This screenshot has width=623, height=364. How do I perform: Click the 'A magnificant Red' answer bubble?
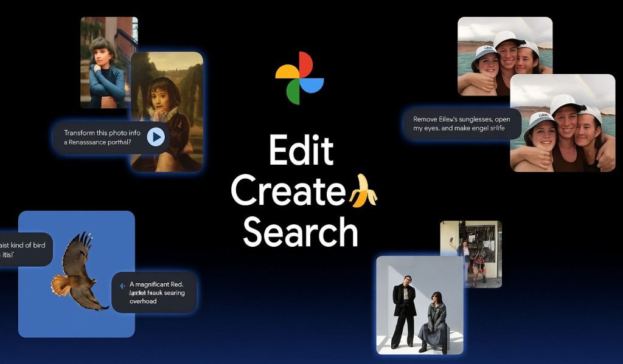click(155, 292)
